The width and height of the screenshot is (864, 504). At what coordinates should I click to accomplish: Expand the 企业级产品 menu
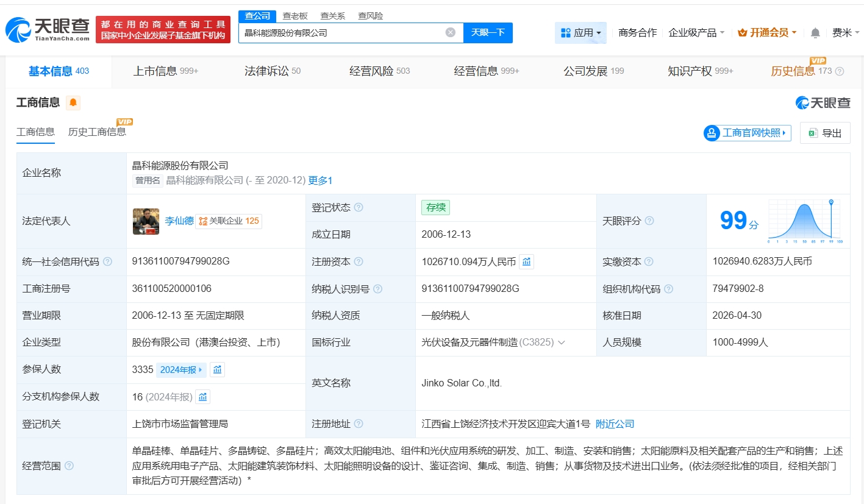point(696,33)
